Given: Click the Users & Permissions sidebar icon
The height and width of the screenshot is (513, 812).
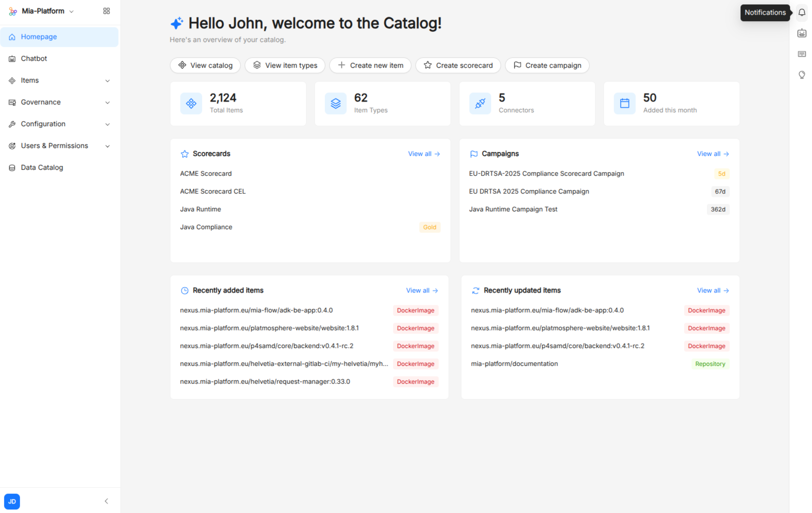Looking at the screenshot, I should (x=12, y=146).
